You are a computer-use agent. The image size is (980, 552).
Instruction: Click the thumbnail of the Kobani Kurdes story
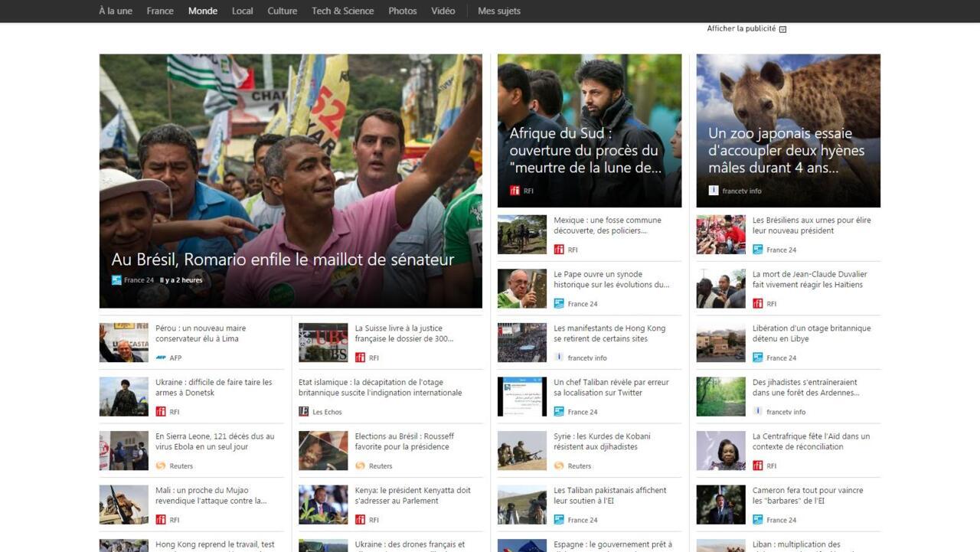coord(521,450)
